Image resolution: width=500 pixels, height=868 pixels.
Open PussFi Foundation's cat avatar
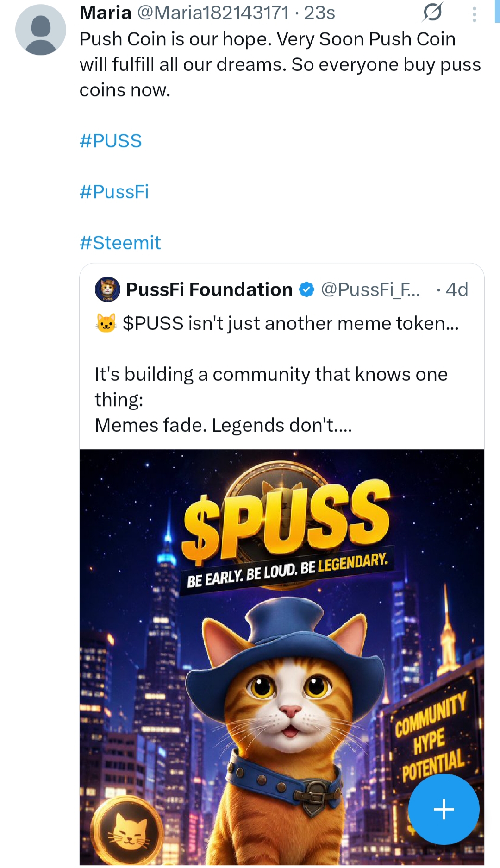pos(107,289)
